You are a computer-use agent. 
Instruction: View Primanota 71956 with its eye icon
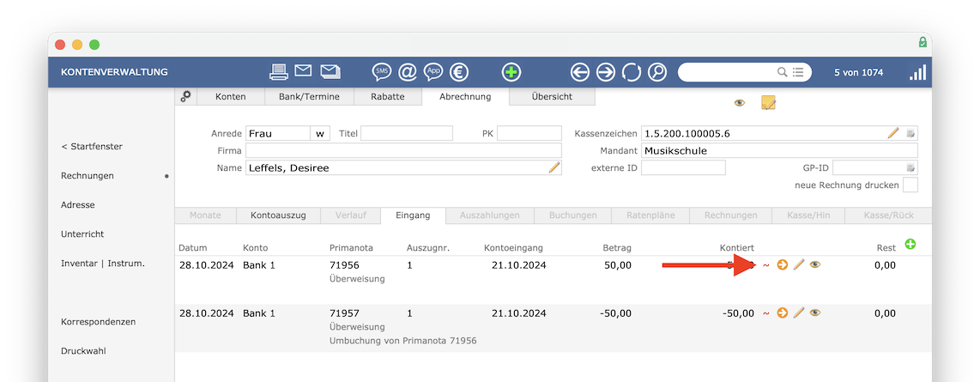(815, 264)
